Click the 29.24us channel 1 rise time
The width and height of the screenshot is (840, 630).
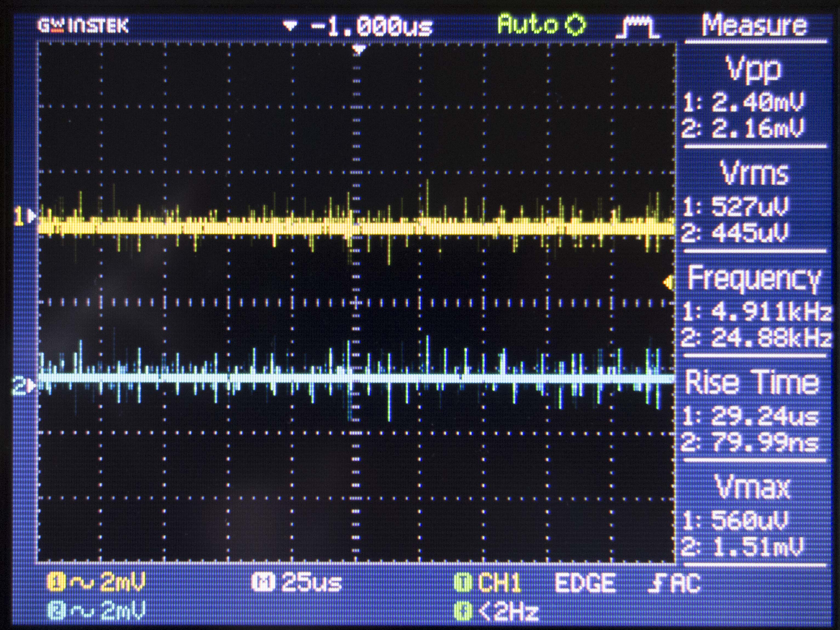(x=765, y=416)
